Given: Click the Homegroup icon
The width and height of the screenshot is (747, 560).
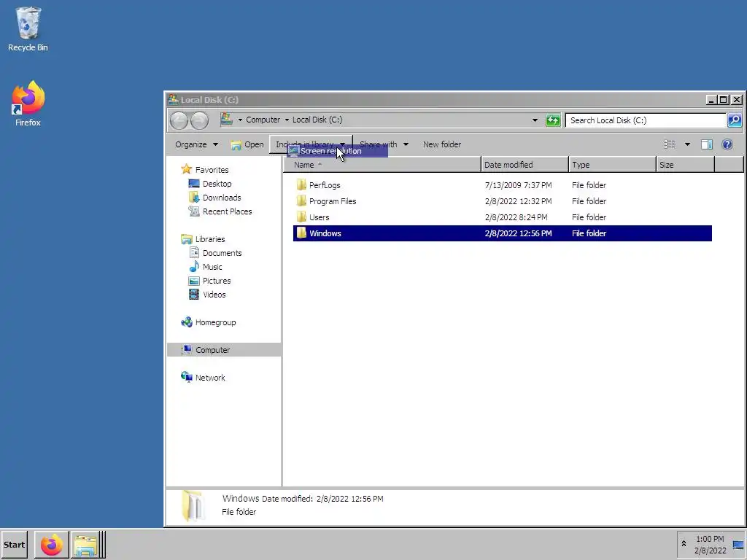Looking at the screenshot, I should [186, 322].
